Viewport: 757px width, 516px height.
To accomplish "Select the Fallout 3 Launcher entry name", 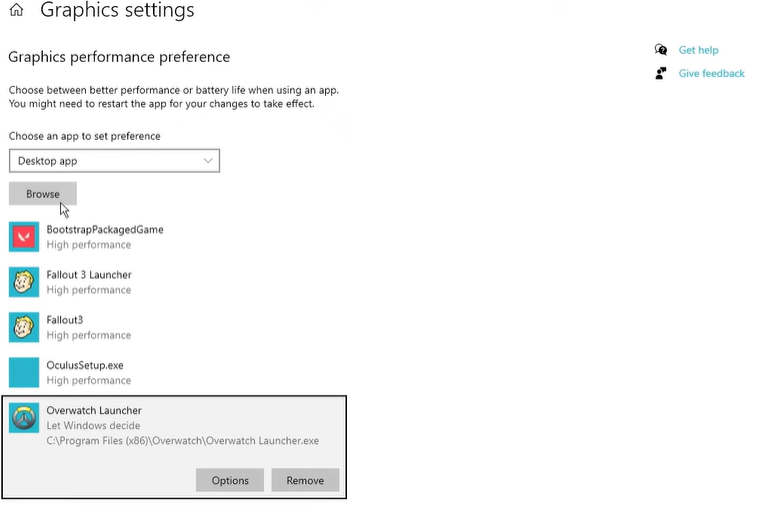I will point(89,275).
